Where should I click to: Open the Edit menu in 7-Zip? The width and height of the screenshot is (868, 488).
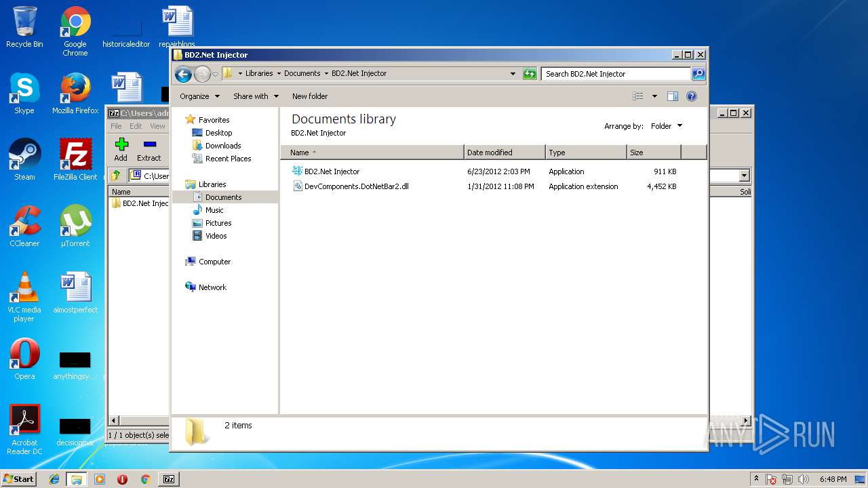click(136, 126)
